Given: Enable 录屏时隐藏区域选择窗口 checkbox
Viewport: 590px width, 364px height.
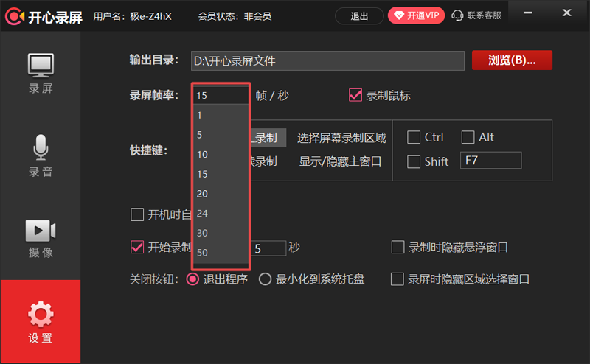Looking at the screenshot, I should [398, 279].
